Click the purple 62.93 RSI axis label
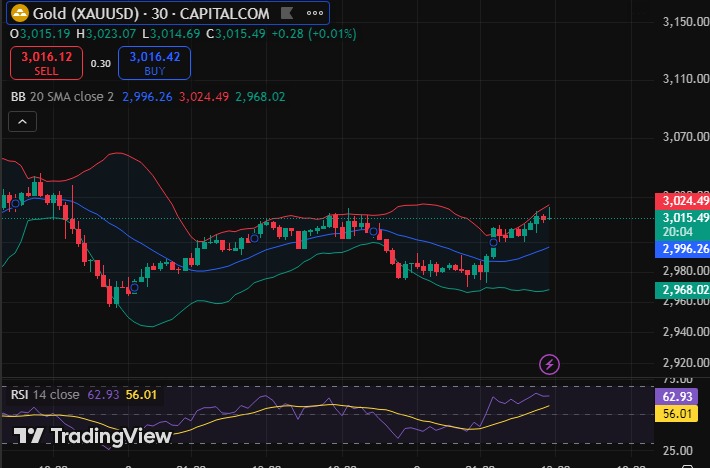 coord(676,397)
